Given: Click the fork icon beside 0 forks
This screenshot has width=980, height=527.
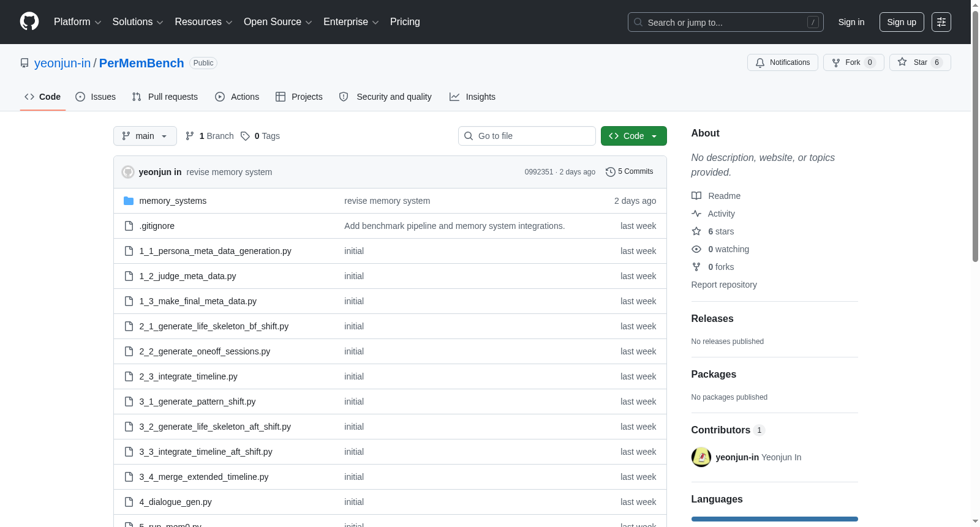Looking at the screenshot, I should (x=696, y=267).
